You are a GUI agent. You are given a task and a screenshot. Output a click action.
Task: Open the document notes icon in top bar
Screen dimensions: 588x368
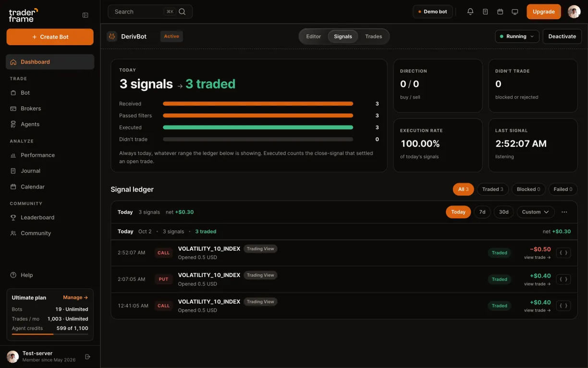tap(485, 12)
